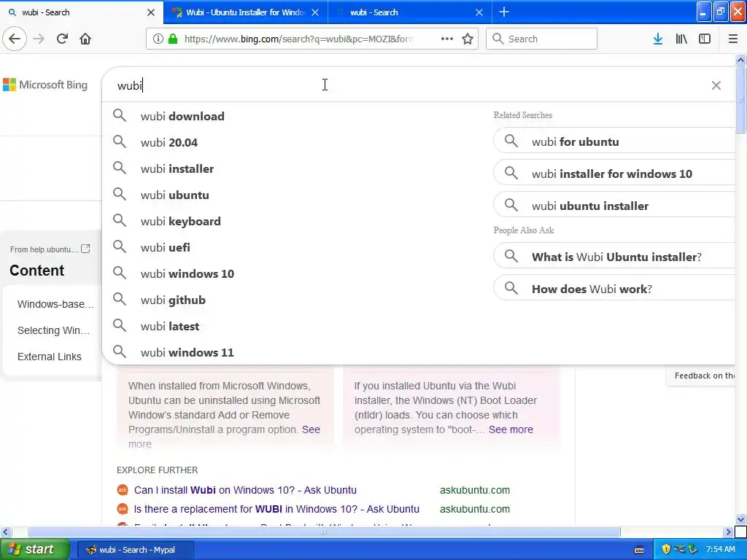Clear the Bing search box text
Viewport: 747px width, 560px height.
pyautogui.click(x=716, y=85)
